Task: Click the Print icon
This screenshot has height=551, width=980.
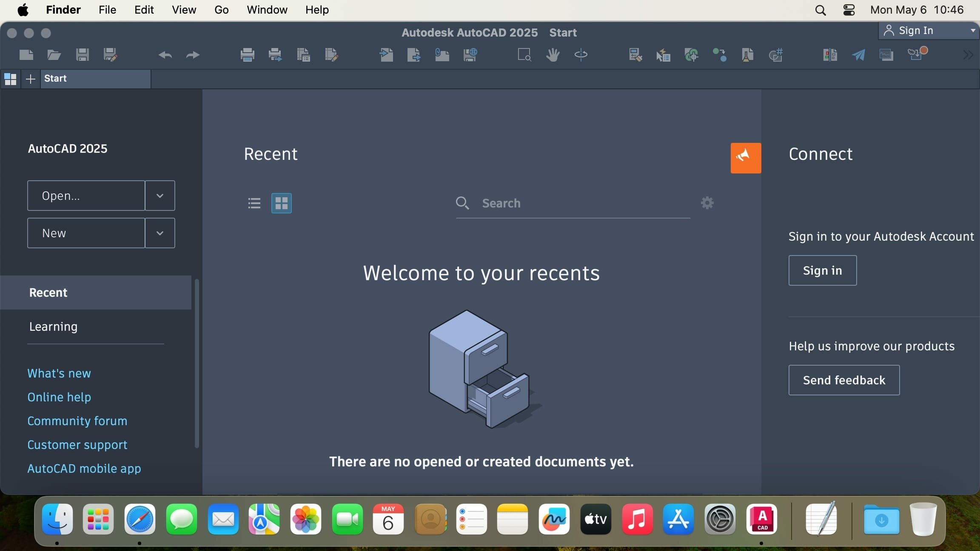Action: (x=247, y=55)
